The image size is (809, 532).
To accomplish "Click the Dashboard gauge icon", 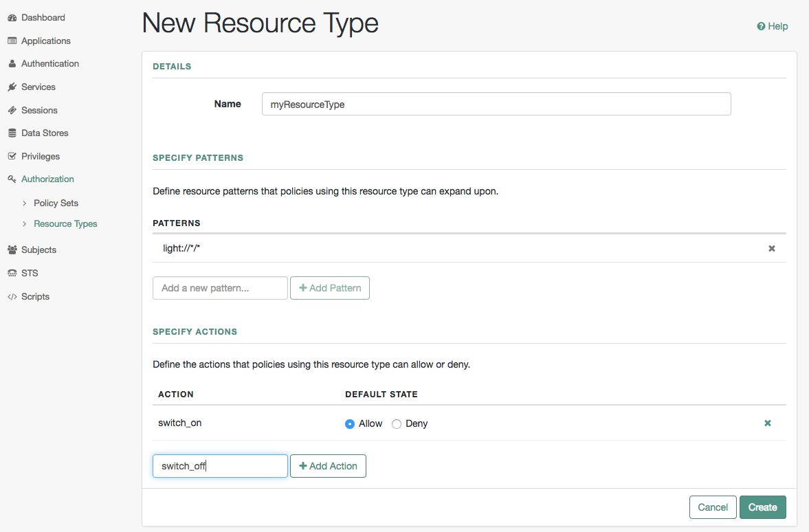I will click(12, 18).
